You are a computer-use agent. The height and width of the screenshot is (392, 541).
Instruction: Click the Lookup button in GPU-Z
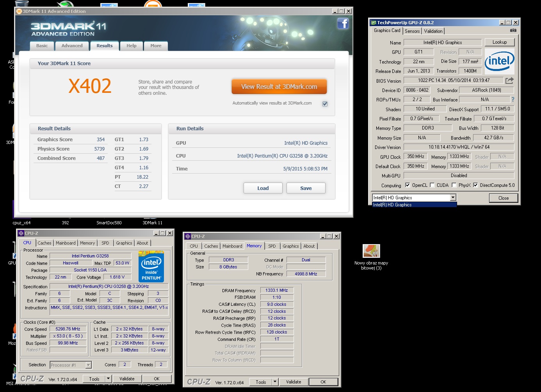pos(500,42)
